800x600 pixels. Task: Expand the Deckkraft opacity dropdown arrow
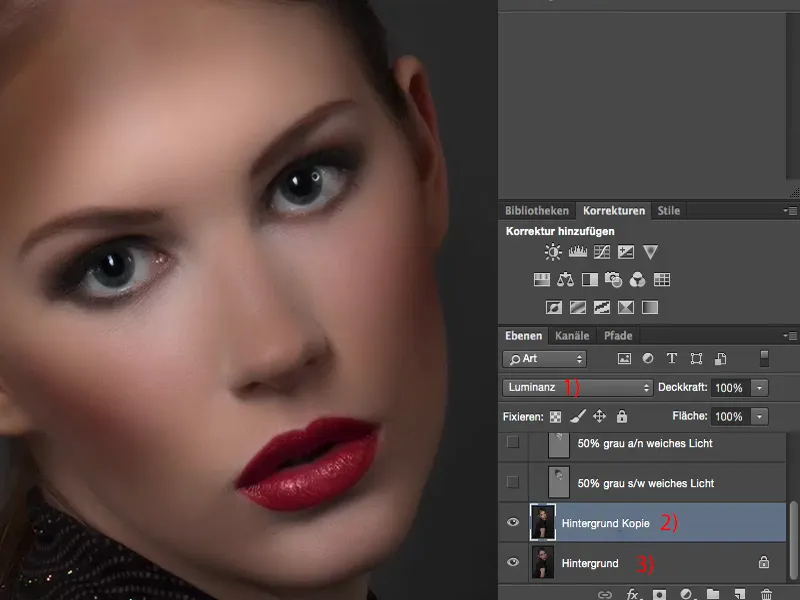point(760,387)
